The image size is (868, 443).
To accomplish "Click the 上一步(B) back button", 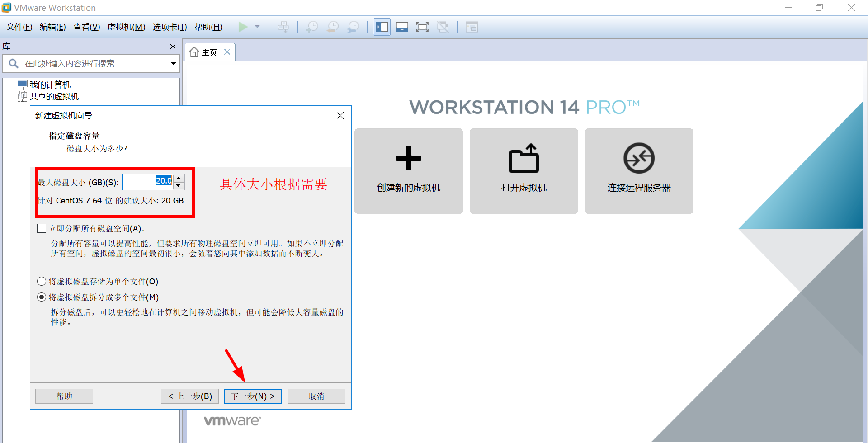I will click(190, 396).
